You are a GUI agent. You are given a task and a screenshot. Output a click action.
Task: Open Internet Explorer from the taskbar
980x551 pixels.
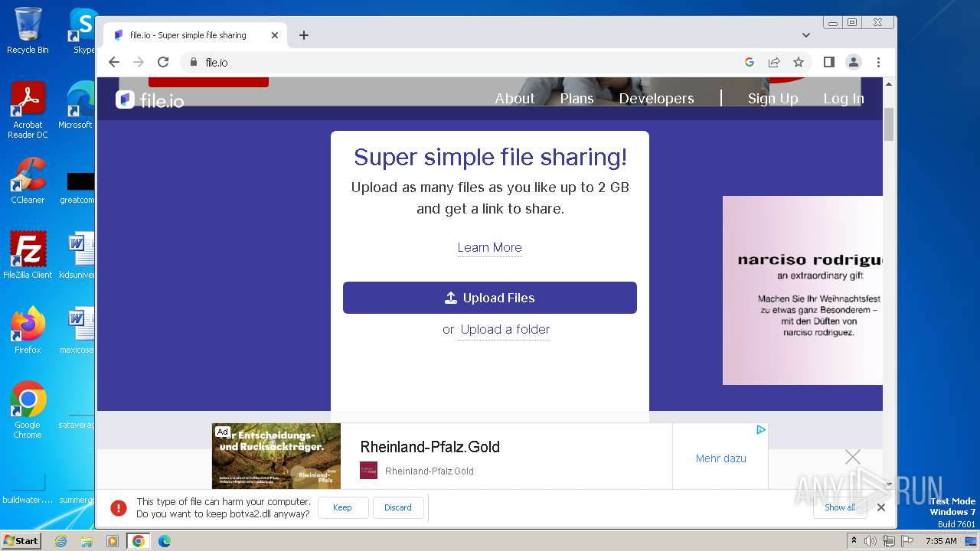tap(60, 541)
